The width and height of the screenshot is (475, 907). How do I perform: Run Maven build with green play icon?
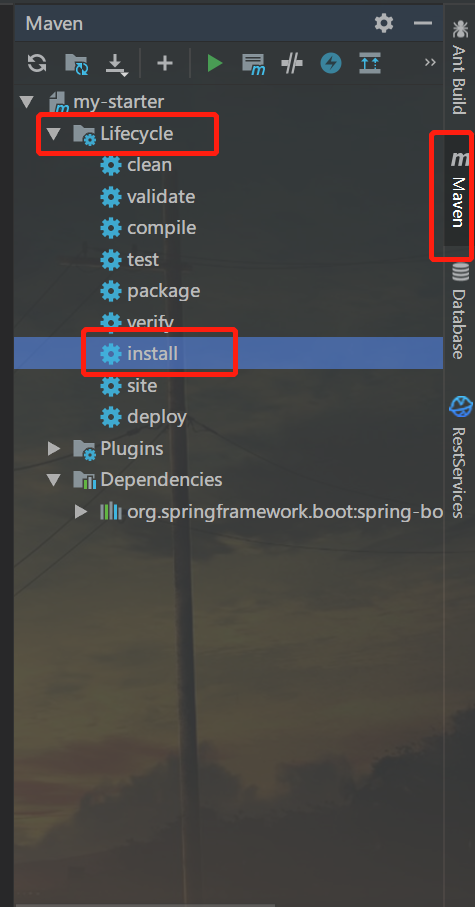(215, 62)
